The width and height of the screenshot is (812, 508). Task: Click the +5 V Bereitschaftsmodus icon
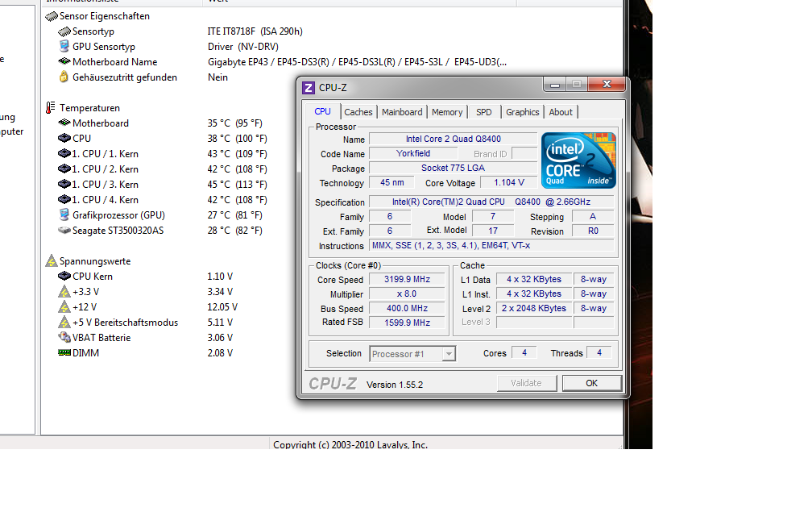click(x=64, y=322)
